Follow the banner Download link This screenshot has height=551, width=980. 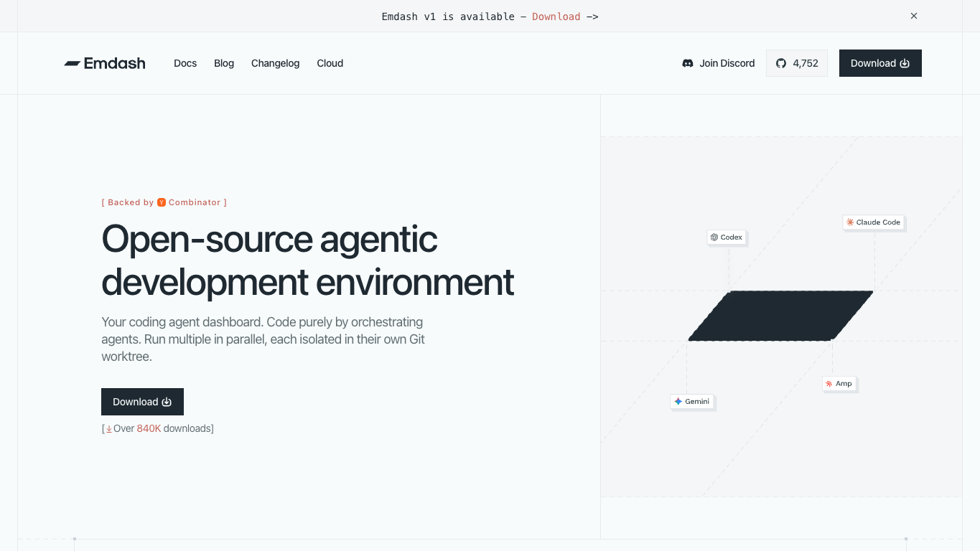[x=556, y=17]
